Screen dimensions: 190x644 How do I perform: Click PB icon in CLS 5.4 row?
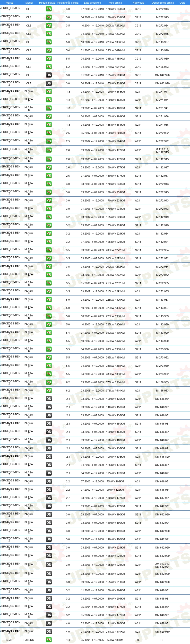[49, 50]
